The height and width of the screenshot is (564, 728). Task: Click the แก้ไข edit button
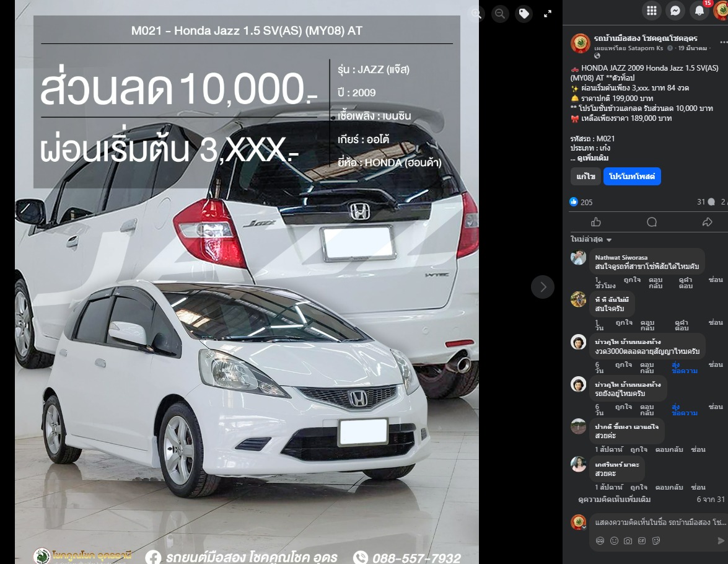pos(585,177)
